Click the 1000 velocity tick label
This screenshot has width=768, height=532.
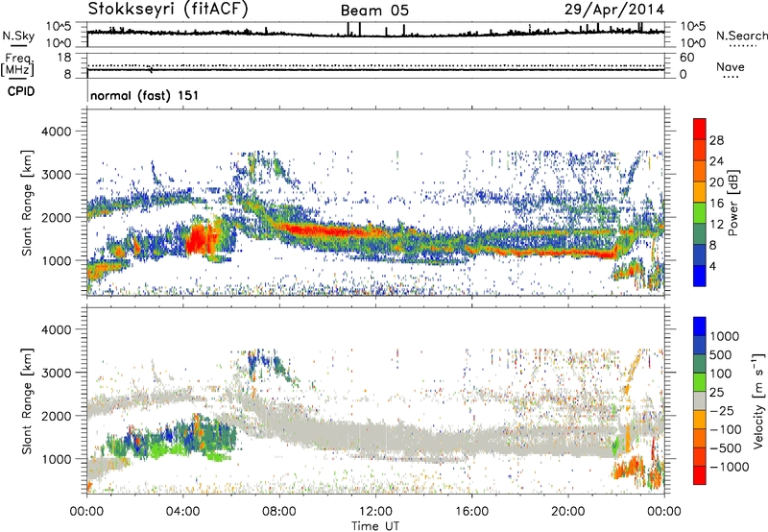pos(725,336)
